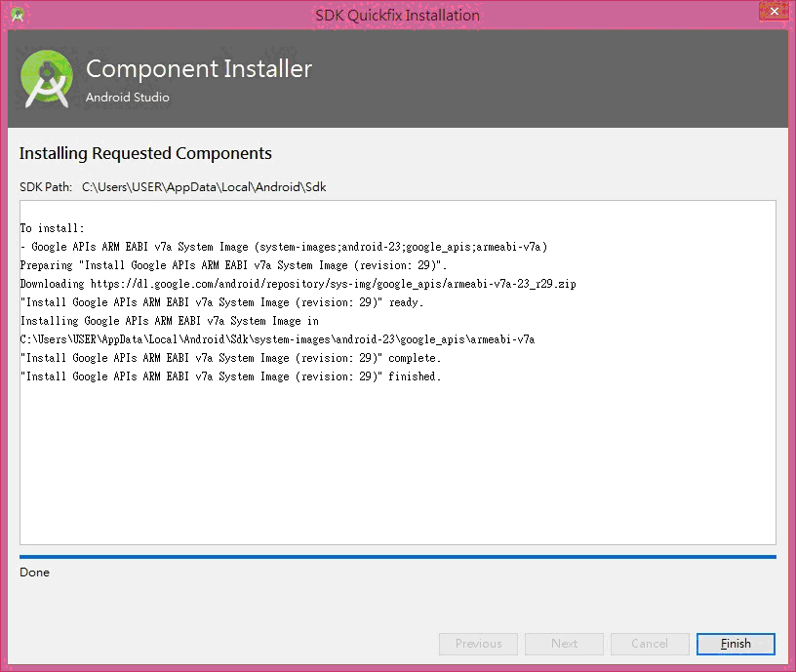
Task: Click the log line ending in 'ready.'
Action: coord(221,302)
